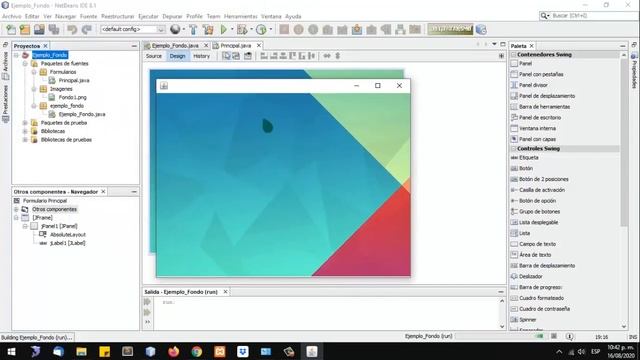Expand the Paquetes de prueba node

(x=25, y=122)
